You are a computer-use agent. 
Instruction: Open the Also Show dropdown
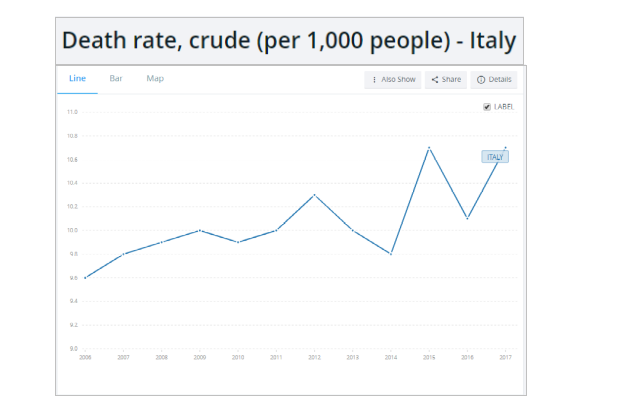click(393, 79)
